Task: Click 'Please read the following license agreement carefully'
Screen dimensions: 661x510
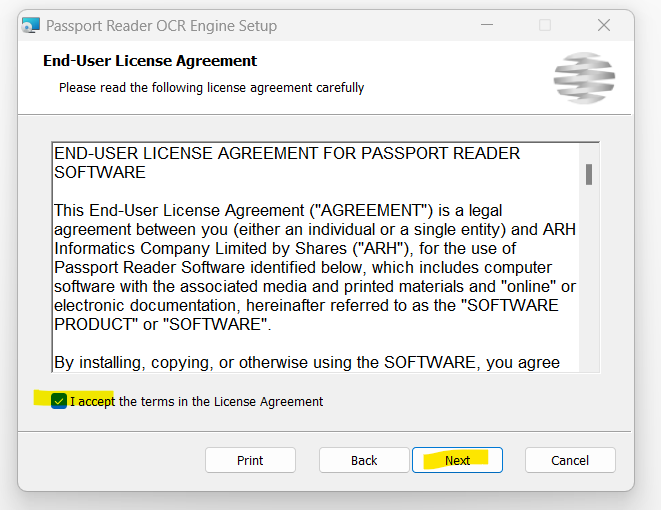Action: 212,88
